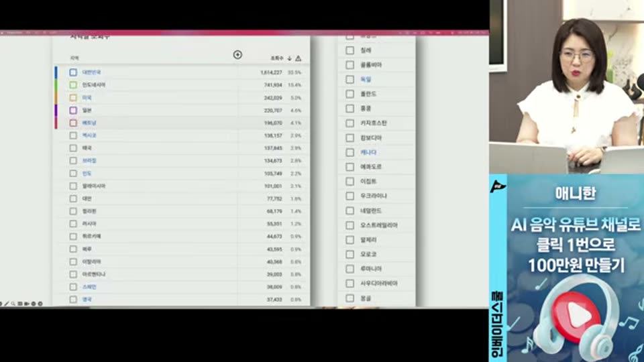
Task: Check the 오스트레일리아 checkbox
Action: 350,225
